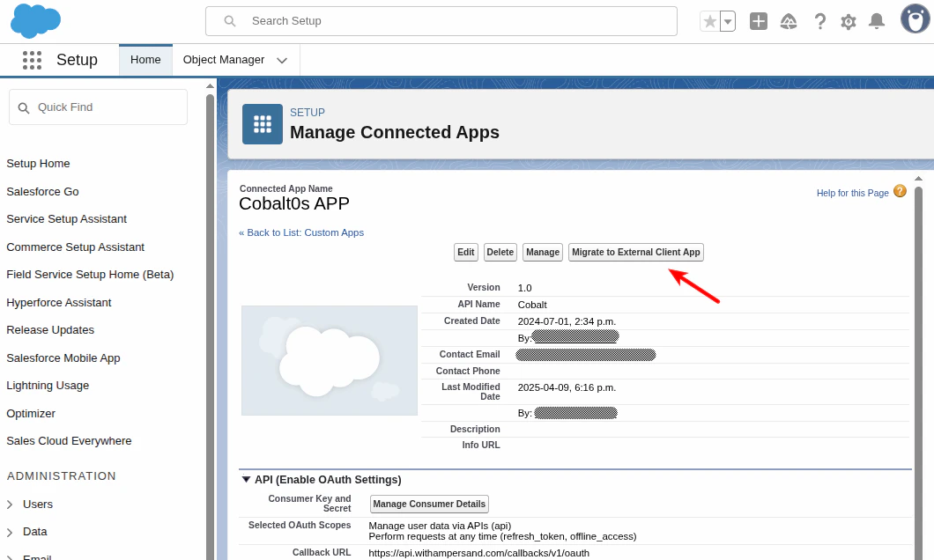Image resolution: width=934 pixels, height=560 pixels.
Task: Click the Quick Find magnifier icon
Action: coord(24,107)
